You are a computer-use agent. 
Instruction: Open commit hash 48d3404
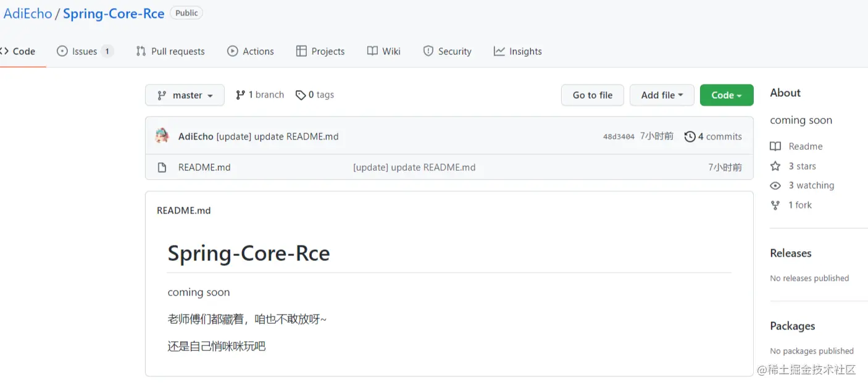click(x=619, y=137)
